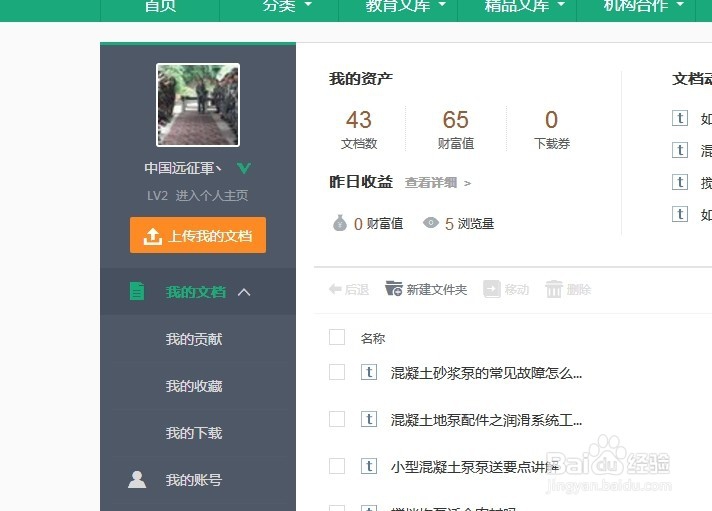This screenshot has height=511, width=712.
Task: Open document 混凝土砂浆泵的常见故障怎么...
Action: tap(486, 373)
